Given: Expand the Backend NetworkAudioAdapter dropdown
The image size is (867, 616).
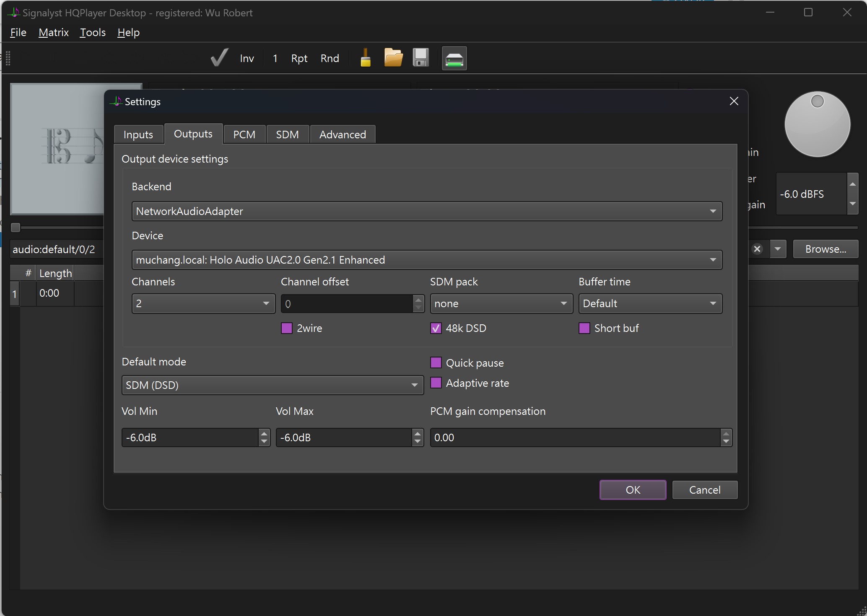Looking at the screenshot, I should (x=427, y=211).
